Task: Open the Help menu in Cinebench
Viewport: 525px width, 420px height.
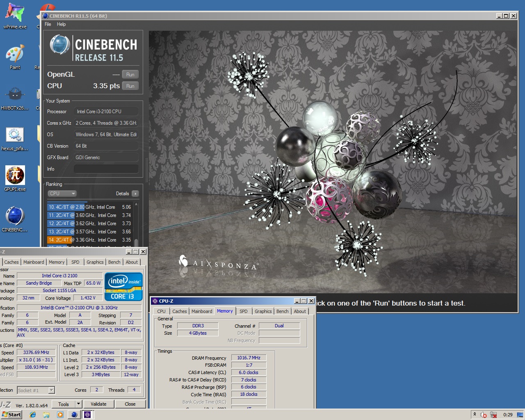Action: [x=61, y=24]
